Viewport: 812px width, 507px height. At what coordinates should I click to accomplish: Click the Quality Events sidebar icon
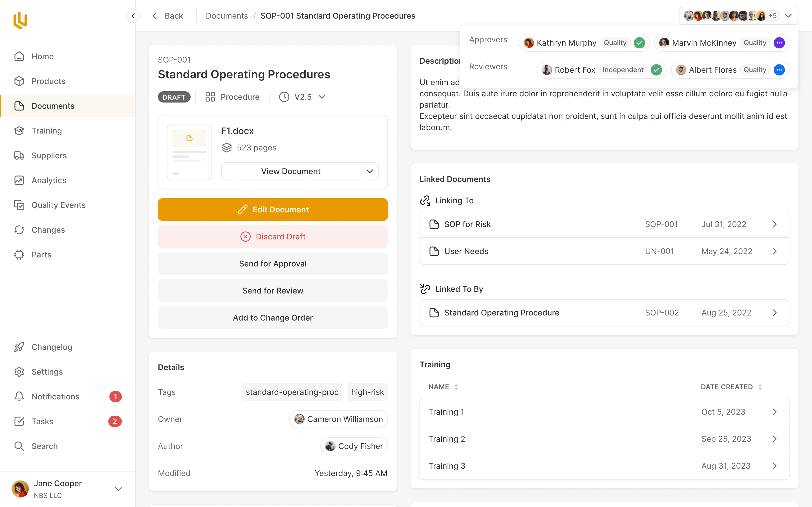coord(19,205)
